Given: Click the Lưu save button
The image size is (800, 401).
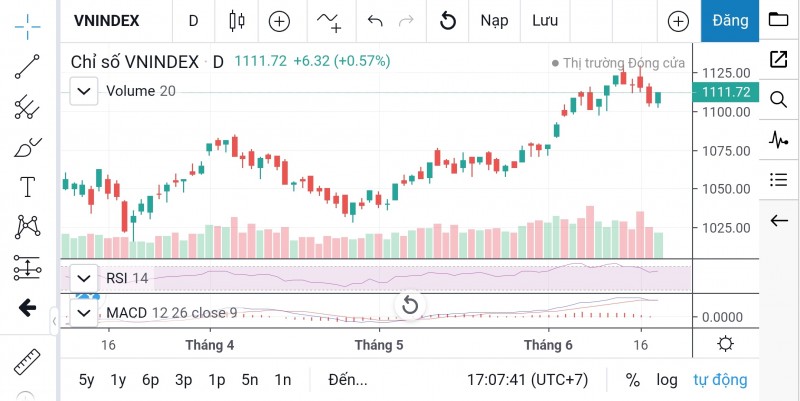Looking at the screenshot, I should tap(545, 20).
